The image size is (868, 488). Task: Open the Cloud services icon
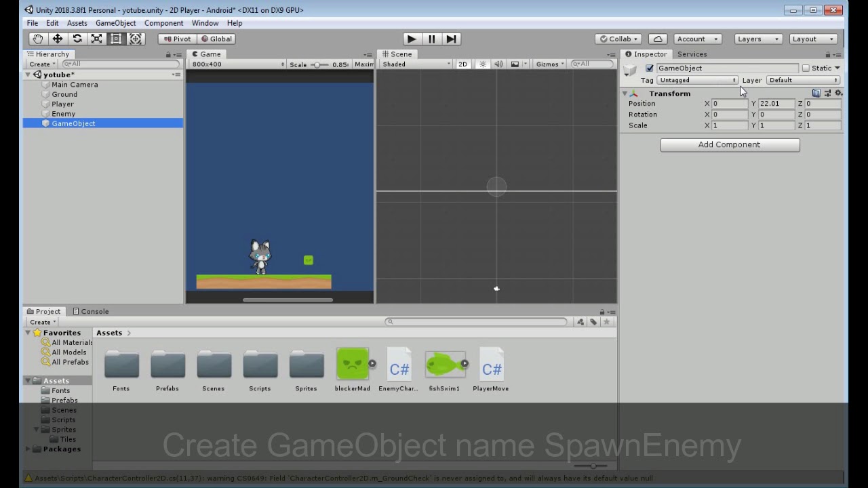tap(657, 39)
